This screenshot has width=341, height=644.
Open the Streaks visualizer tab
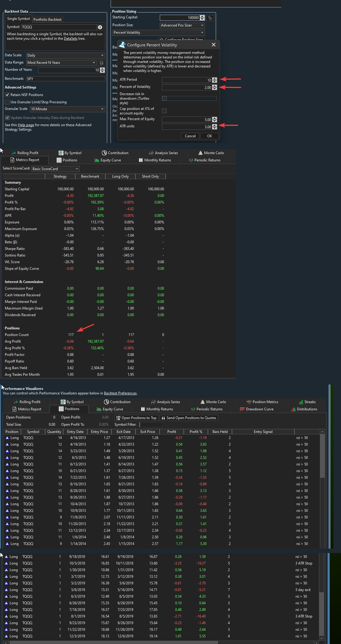[x=307, y=402]
